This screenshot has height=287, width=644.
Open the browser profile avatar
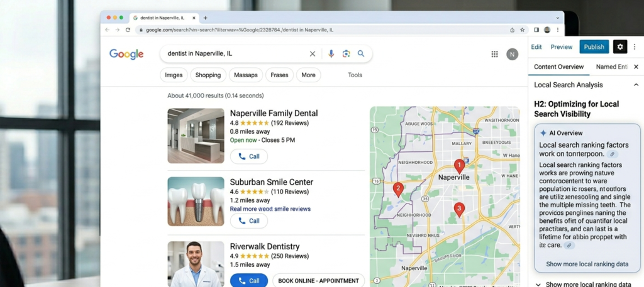pos(547,30)
